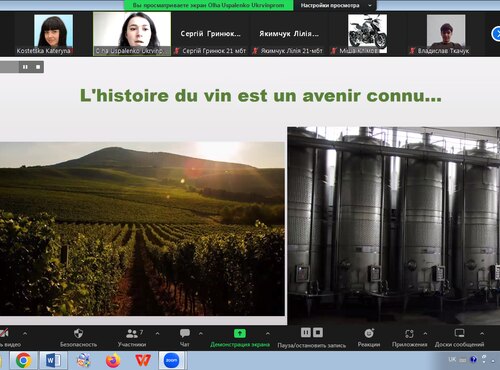
Task: Show more participants with the blue arrow
Action: click(496, 34)
